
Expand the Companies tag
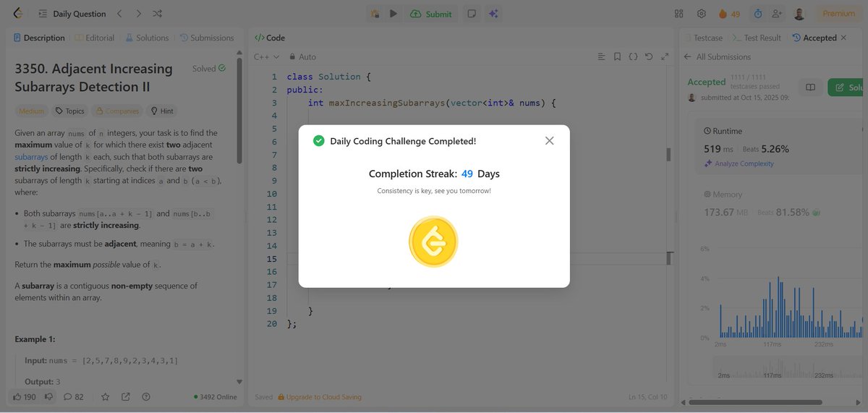point(118,111)
